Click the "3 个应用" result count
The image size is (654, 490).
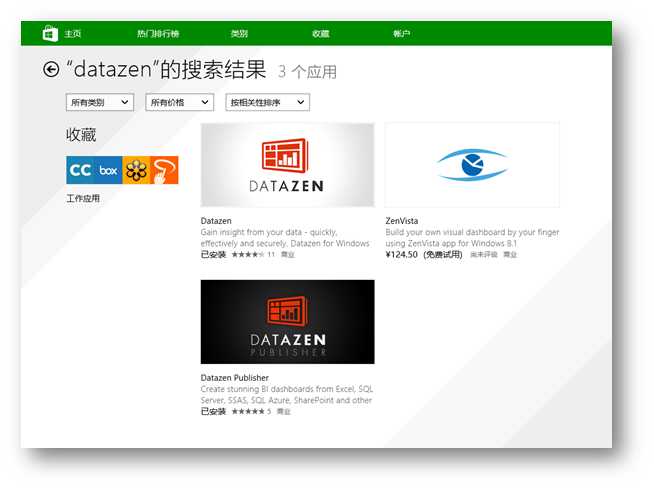[x=307, y=72]
